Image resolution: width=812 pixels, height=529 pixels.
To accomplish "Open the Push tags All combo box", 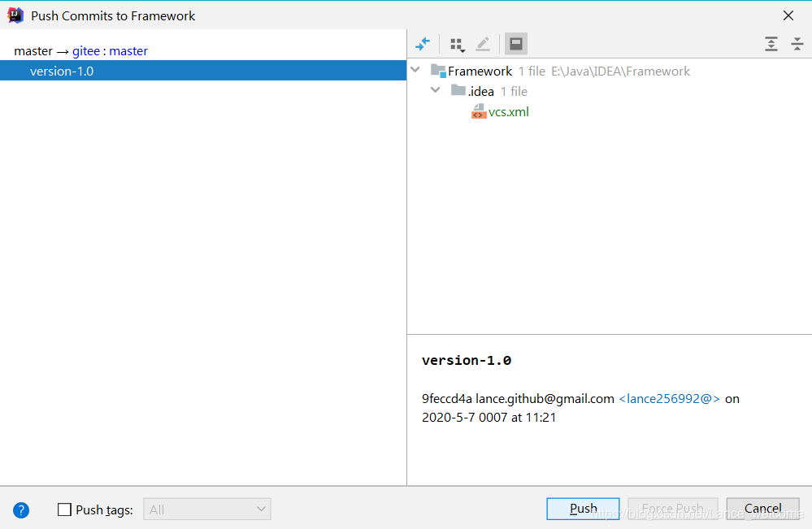I will (x=207, y=509).
